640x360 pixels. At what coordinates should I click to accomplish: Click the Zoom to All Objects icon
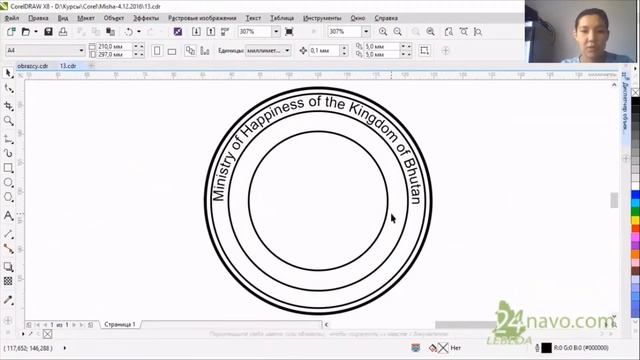pos(431,31)
